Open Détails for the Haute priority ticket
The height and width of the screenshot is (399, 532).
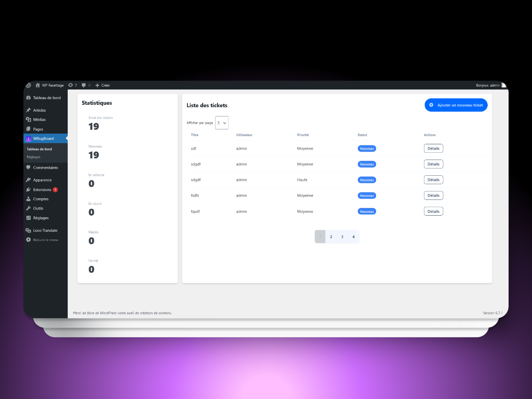coord(434,180)
